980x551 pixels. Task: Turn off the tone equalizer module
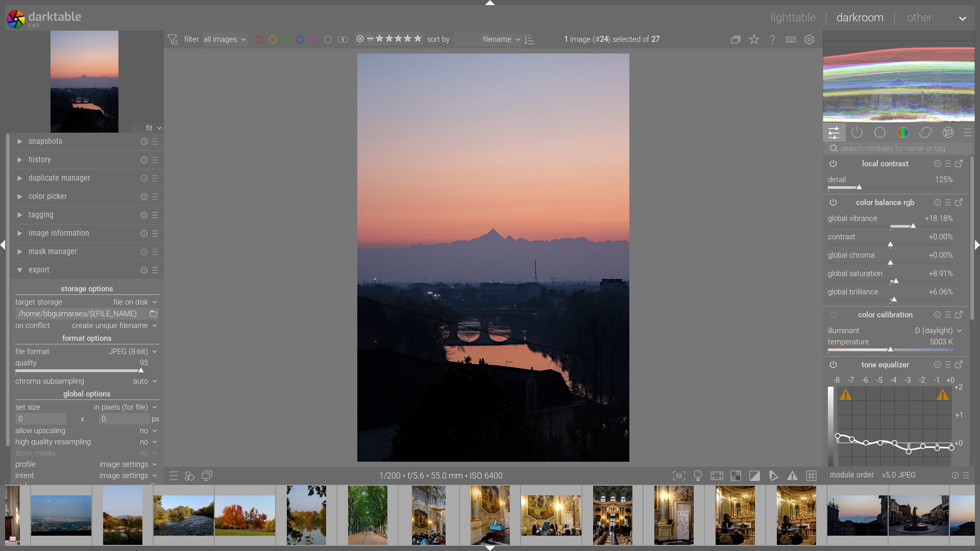tap(833, 365)
